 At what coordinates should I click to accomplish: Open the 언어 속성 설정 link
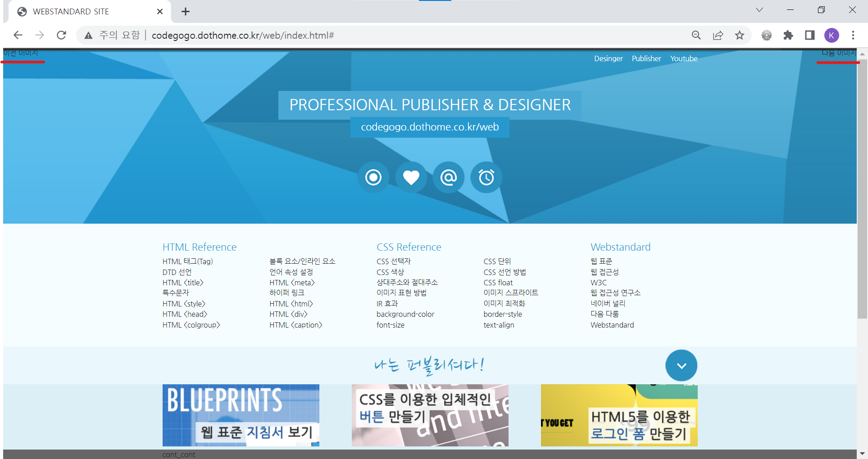[x=291, y=272]
